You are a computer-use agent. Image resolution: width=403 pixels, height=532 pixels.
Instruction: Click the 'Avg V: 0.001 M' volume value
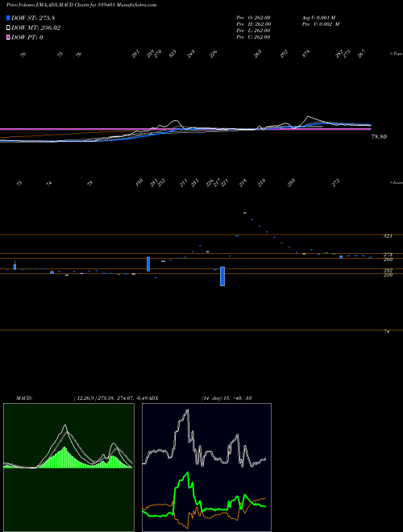click(x=318, y=18)
